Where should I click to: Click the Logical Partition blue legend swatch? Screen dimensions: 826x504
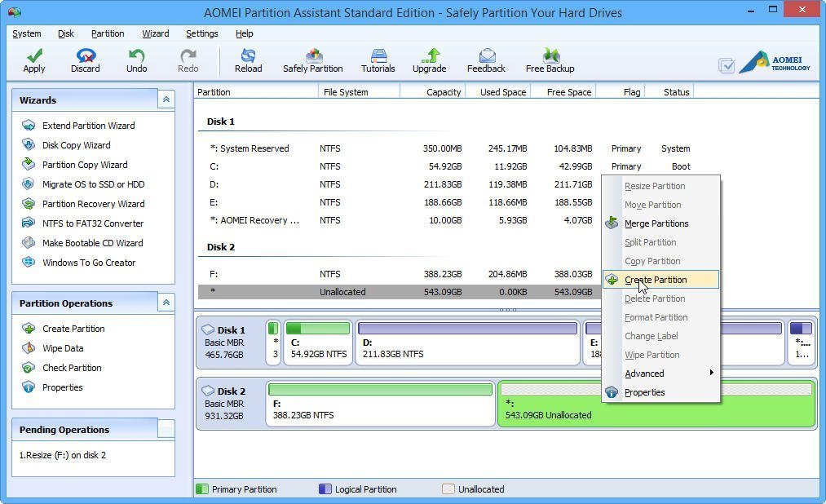coord(325,489)
